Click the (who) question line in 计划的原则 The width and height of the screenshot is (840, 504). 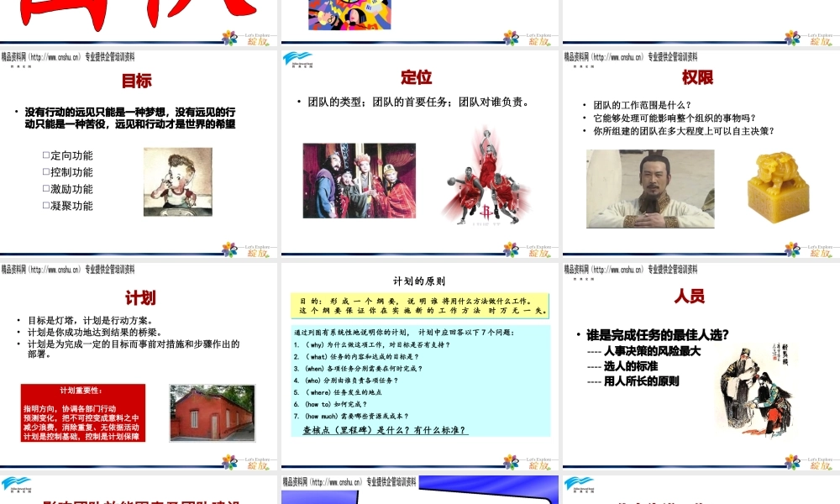coord(345,381)
